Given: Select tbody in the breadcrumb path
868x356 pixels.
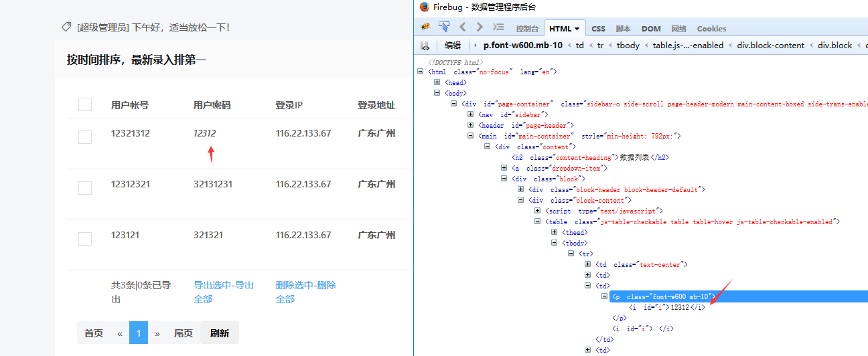Looking at the screenshot, I should [628, 46].
